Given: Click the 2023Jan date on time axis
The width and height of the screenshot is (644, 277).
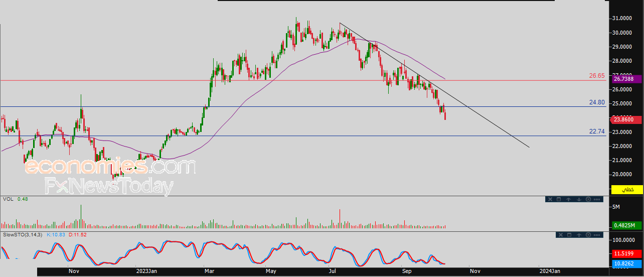Looking at the screenshot, I should pos(147,271).
